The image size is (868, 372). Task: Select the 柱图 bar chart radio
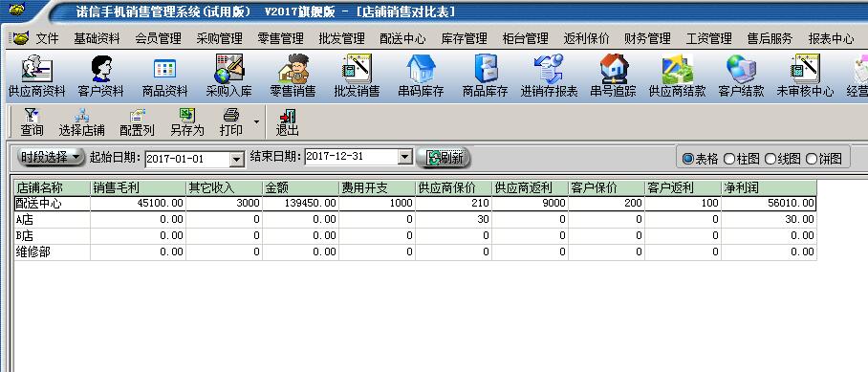tap(742, 159)
